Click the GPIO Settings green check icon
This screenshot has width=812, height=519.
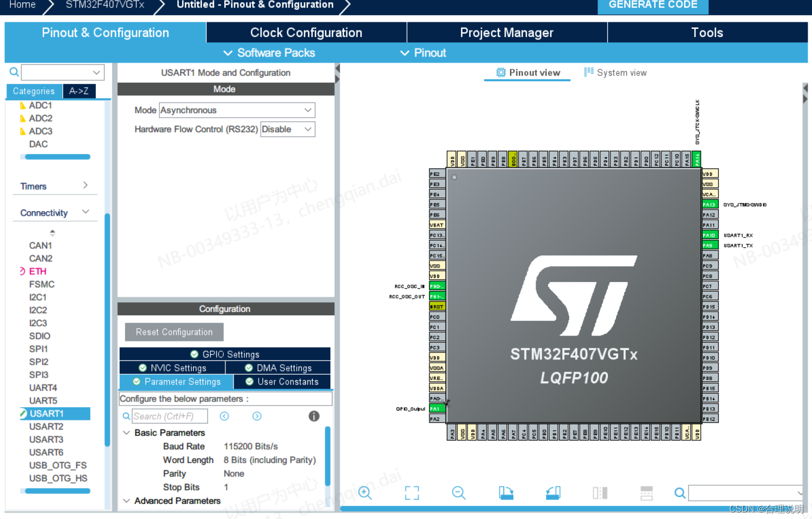coord(194,354)
